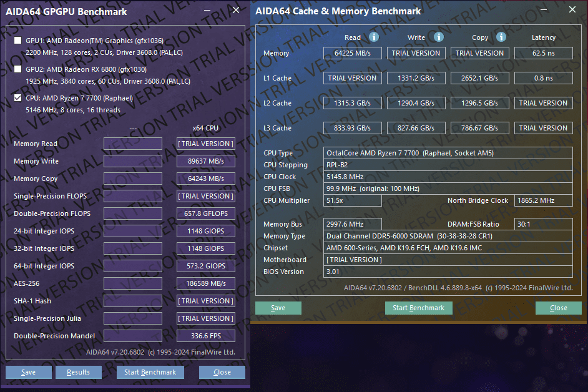Save the Cache & Memory Benchmark results
588x392 pixels.
278,308
